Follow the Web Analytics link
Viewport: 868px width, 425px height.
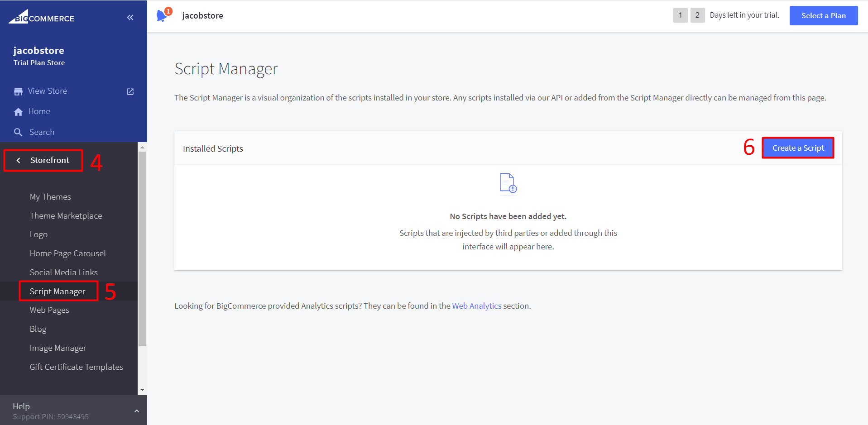click(x=476, y=306)
